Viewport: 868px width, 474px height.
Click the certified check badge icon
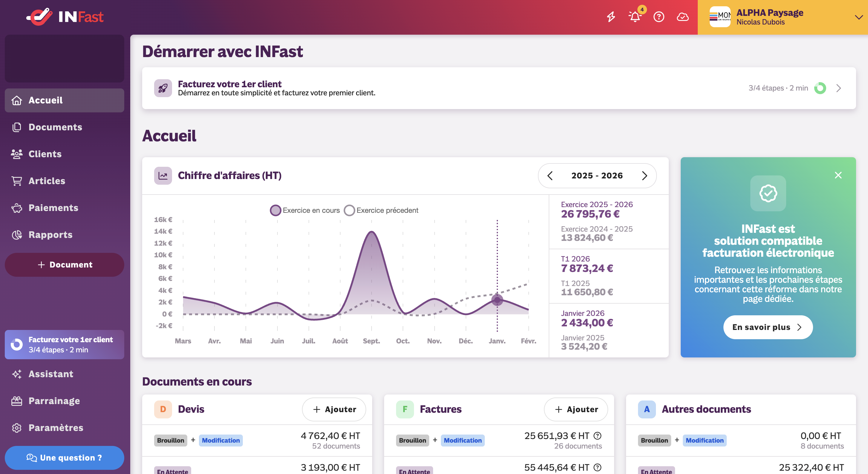pos(768,193)
